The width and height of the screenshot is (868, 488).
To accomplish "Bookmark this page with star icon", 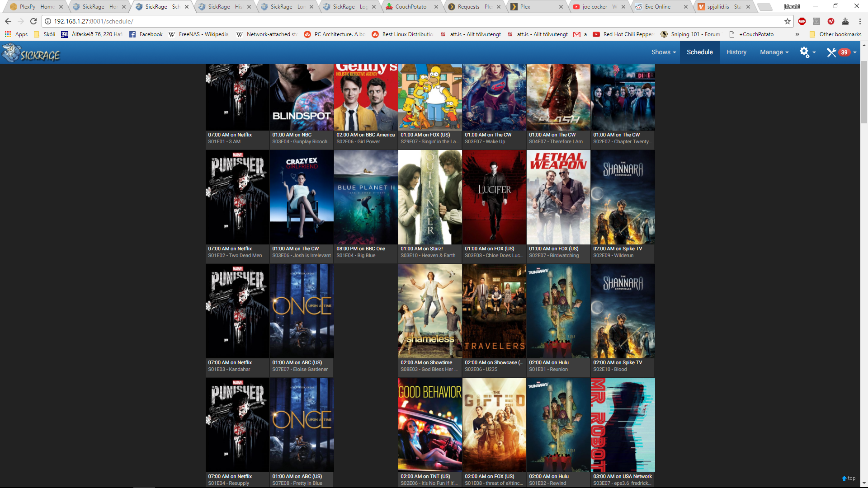I will (788, 21).
